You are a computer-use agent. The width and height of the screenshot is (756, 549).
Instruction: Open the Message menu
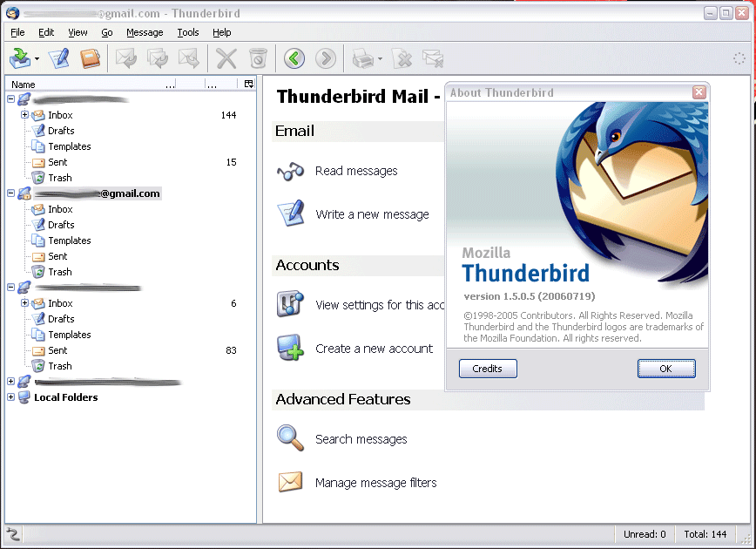[145, 32]
